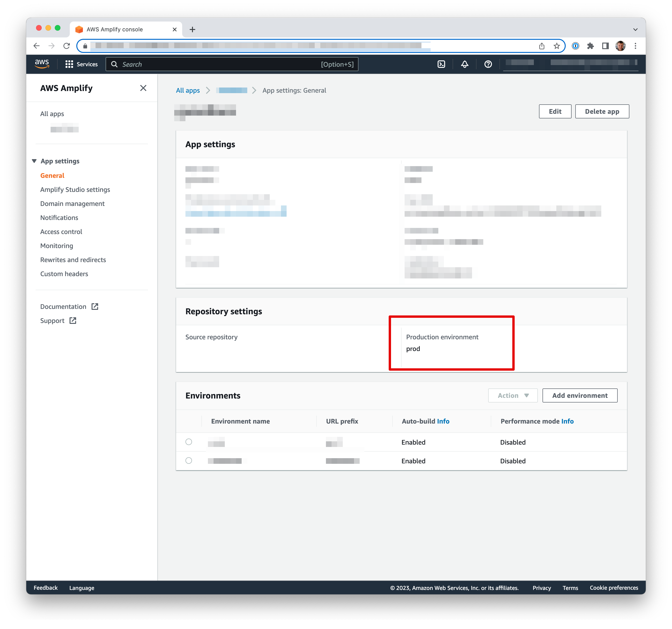Click the Delete app button
This screenshot has width=672, height=629.
click(602, 111)
